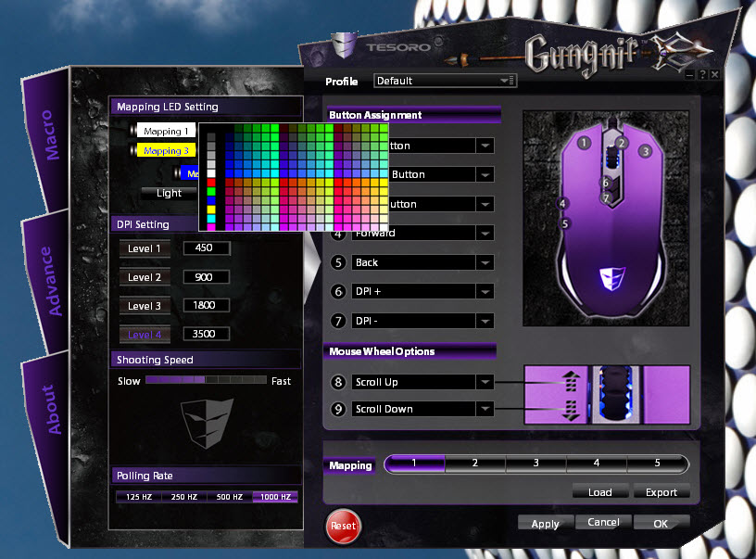Click the glowing shield logo on mouse

coord(611,279)
